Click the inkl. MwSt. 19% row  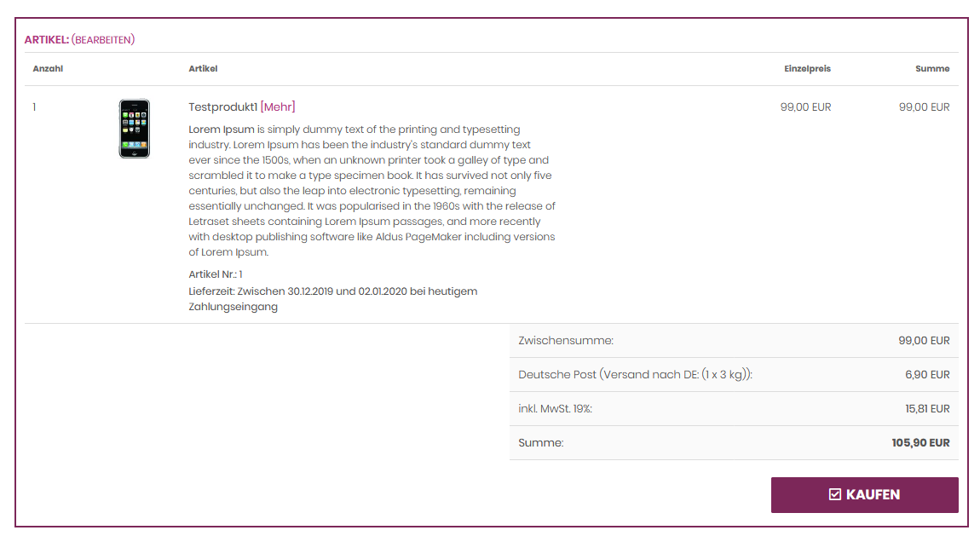734,408
